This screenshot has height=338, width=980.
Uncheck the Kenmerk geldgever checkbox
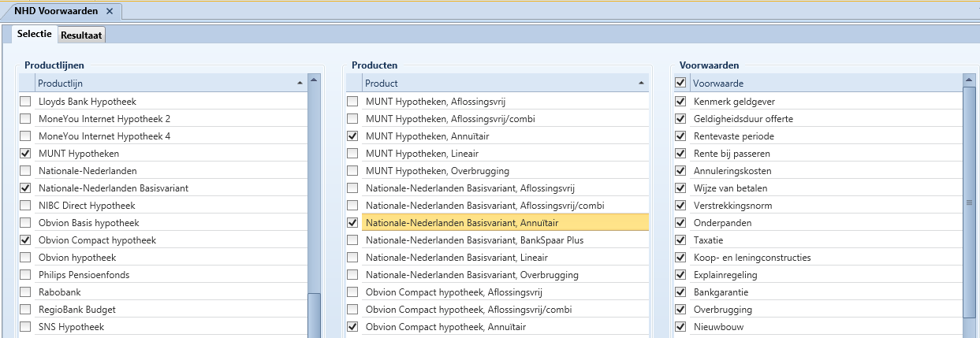point(681,102)
